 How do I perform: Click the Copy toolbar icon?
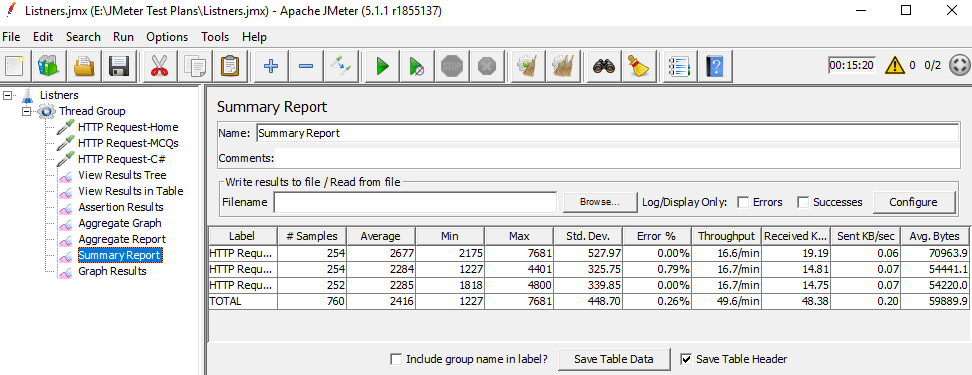pyautogui.click(x=195, y=65)
